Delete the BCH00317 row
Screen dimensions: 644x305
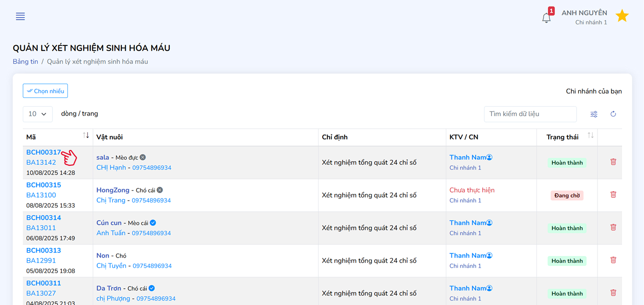tap(613, 162)
